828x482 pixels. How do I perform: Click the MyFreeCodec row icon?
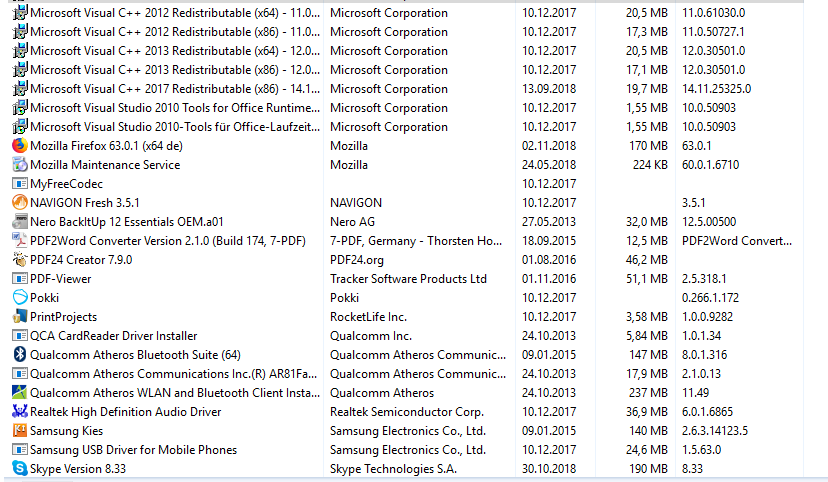pyautogui.click(x=20, y=184)
